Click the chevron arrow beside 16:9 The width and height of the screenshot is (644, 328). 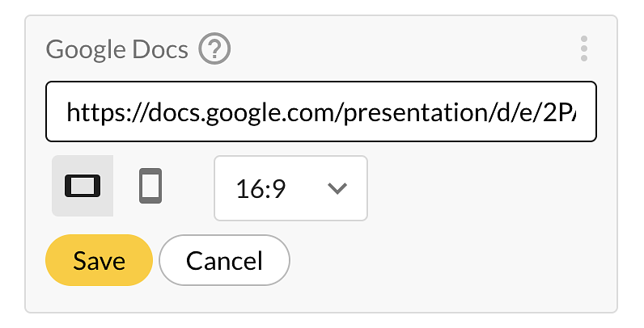(337, 188)
